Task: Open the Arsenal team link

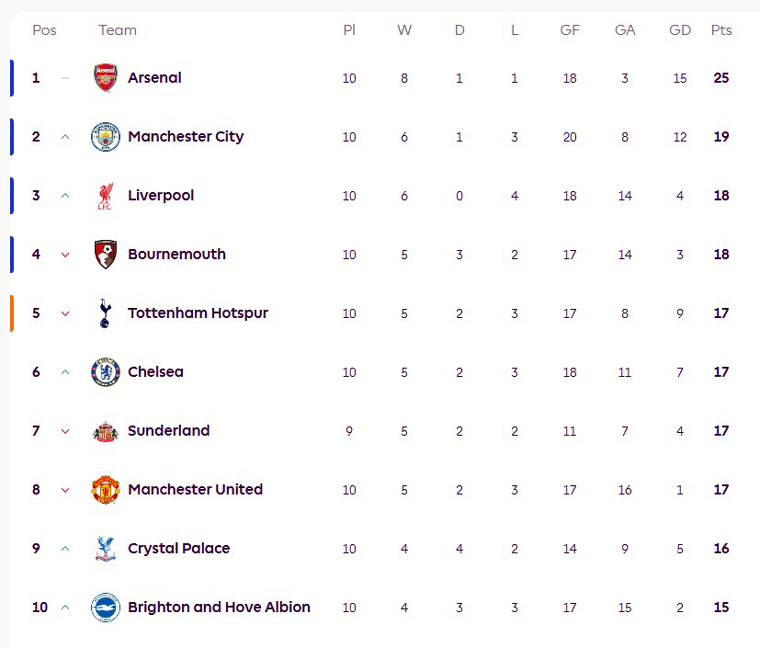Action: point(155,78)
